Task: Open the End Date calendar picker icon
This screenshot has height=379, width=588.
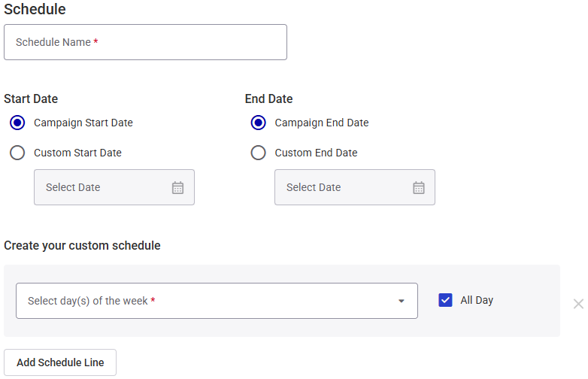Action: click(419, 187)
